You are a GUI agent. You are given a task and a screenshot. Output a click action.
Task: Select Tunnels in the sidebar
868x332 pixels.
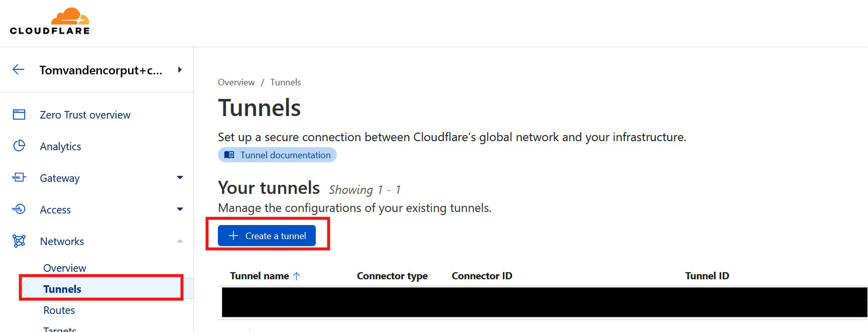[x=62, y=289]
